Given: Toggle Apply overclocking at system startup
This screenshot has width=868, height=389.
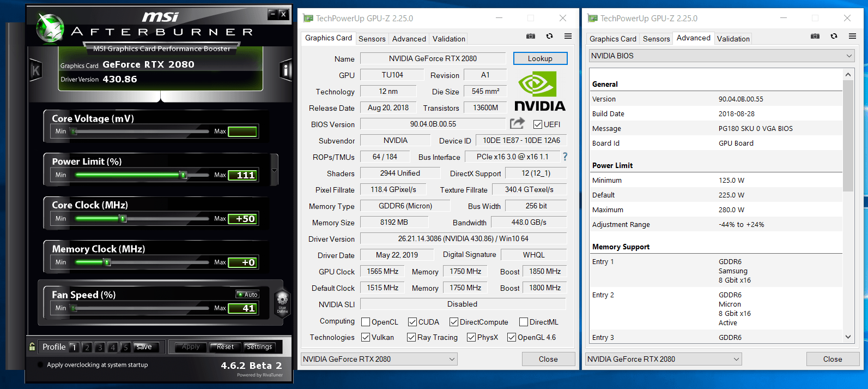Looking at the screenshot, I should pos(40,365).
